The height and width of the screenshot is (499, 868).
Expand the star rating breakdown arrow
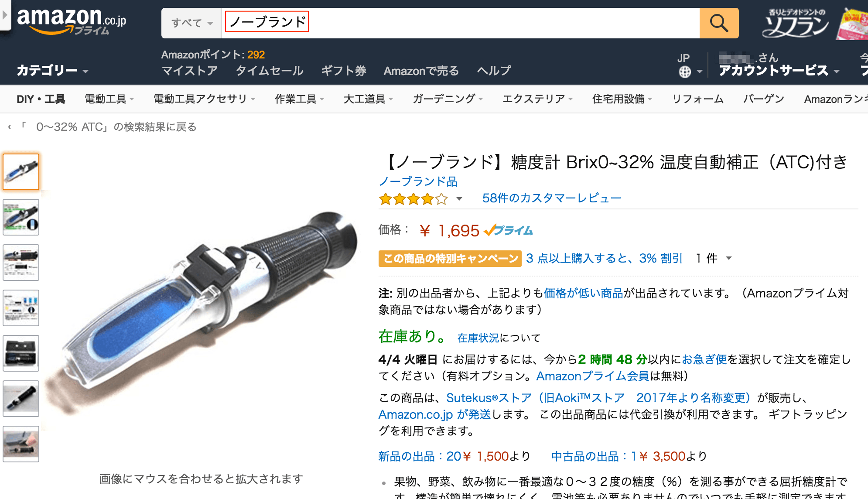click(x=459, y=199)
